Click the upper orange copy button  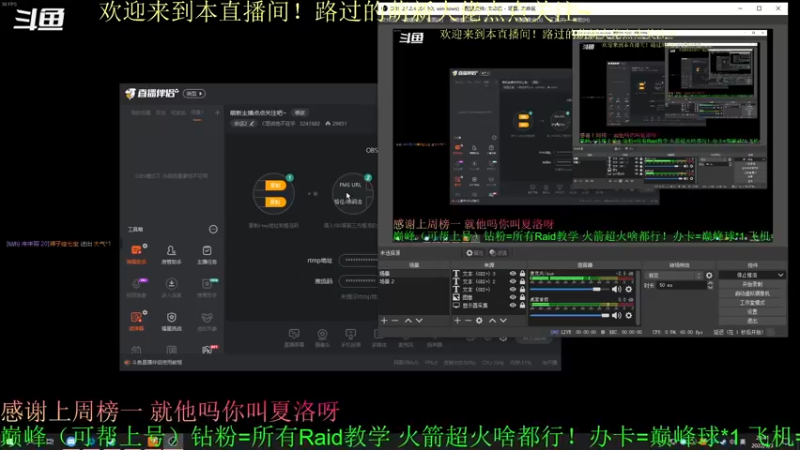pyautogui.click(x=275, y=186)
